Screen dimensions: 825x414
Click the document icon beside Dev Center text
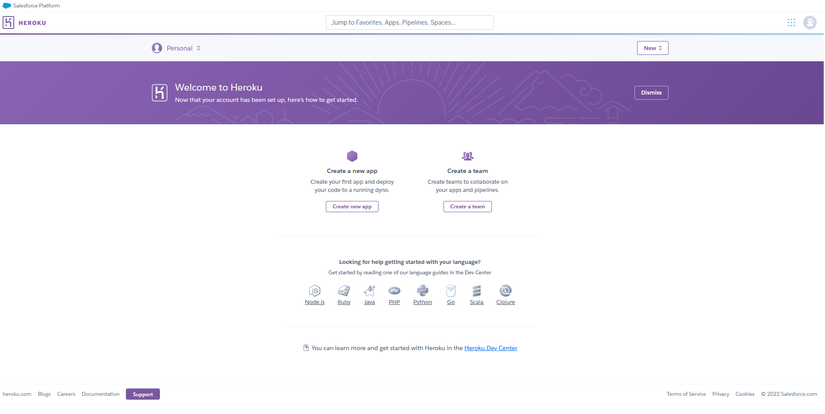point(306,348)
